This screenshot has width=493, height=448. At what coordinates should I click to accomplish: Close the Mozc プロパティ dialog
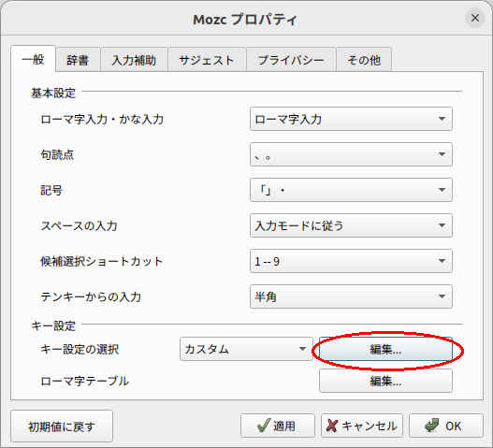point(475,18)
